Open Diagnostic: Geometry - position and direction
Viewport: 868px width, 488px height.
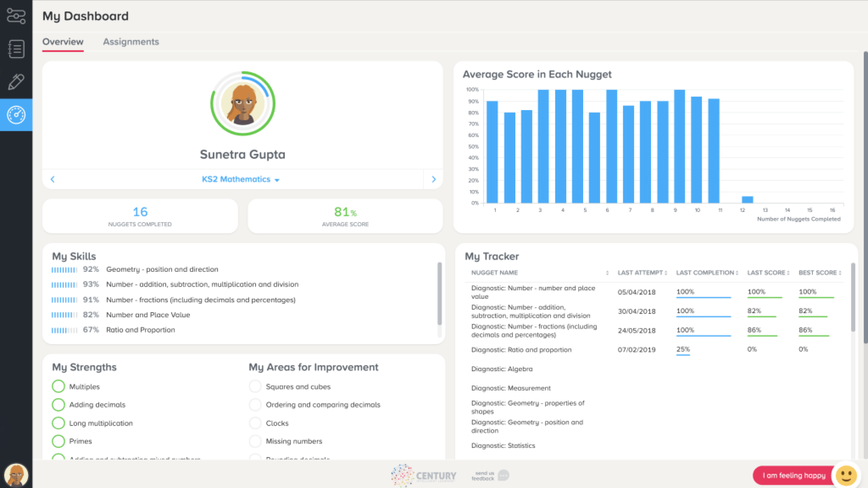point(527,426)
